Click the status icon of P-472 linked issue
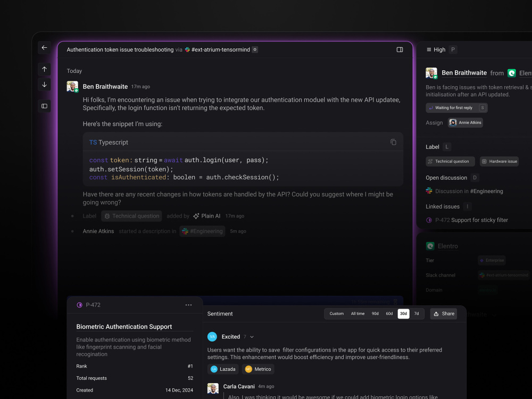 tap(429, 220)
